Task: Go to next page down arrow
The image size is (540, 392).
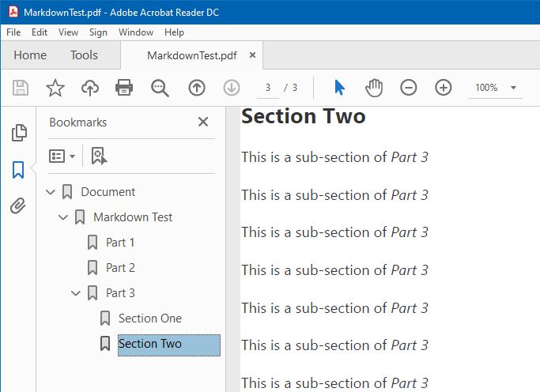Action: point(232,88)
